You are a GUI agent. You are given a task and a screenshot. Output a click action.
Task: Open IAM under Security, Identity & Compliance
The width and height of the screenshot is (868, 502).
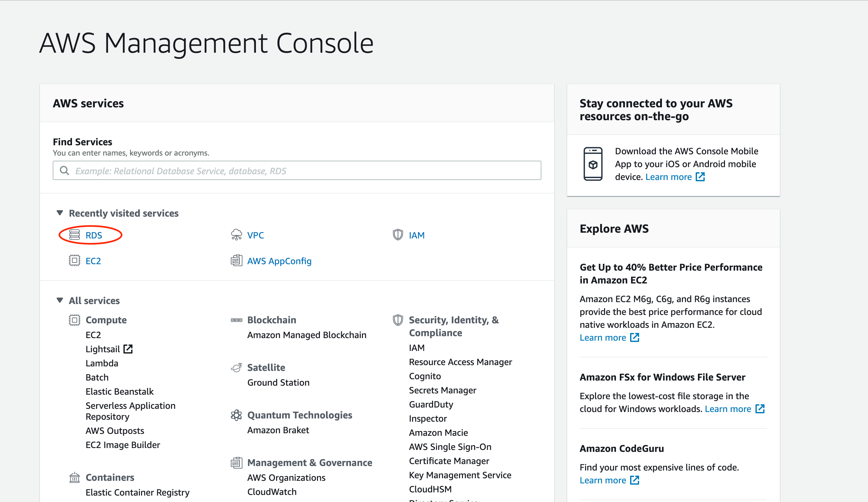click(417, 348)
